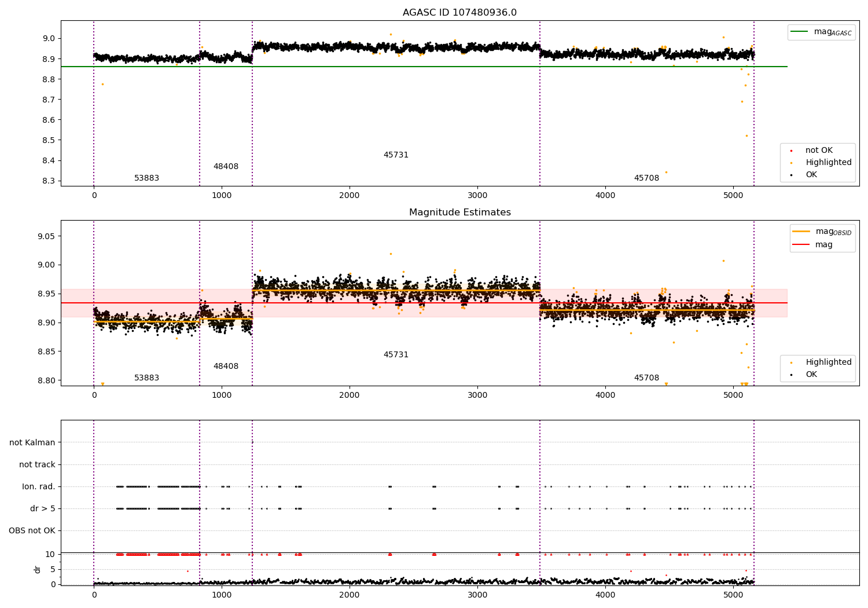Click the 5000 x-tick under the bottom plot
The height and width of the screenshot is (608, 868).
point(733,595)
